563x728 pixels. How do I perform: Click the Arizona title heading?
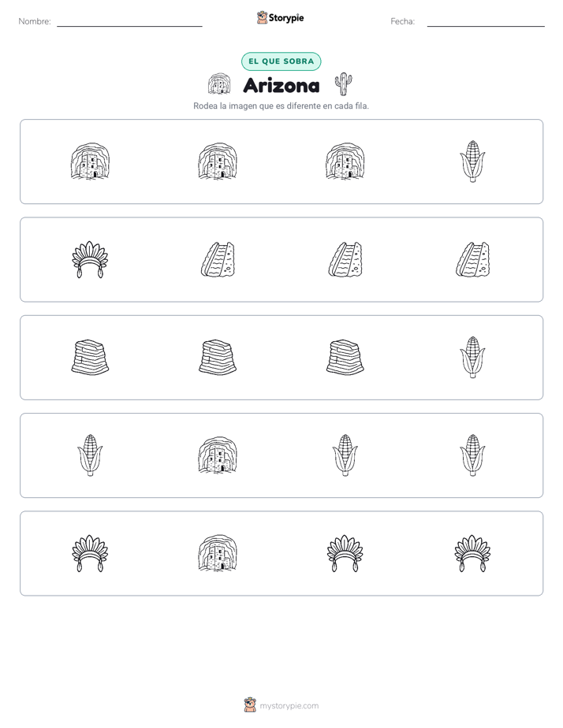(x=281, y=85)
